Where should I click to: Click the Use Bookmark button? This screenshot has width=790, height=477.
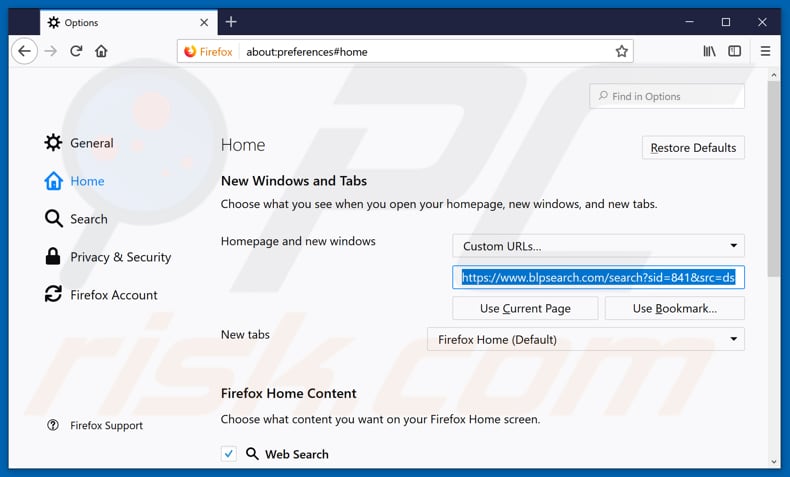[x=675, y=308]
